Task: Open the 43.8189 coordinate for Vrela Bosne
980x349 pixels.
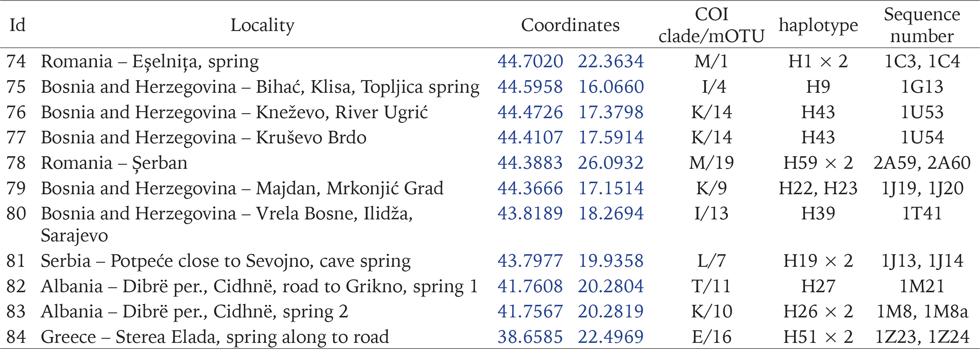Action: [530, 213]
